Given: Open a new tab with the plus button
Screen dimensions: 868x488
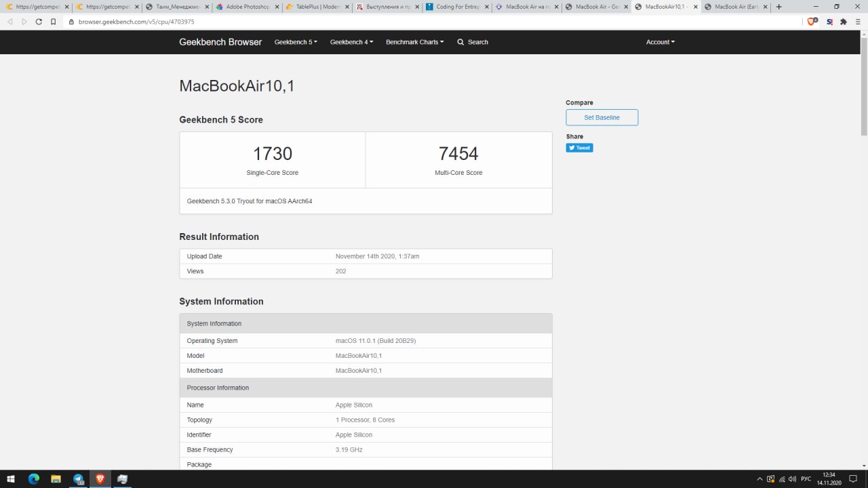Looking at the screenshot, I should tap(778, 7).
